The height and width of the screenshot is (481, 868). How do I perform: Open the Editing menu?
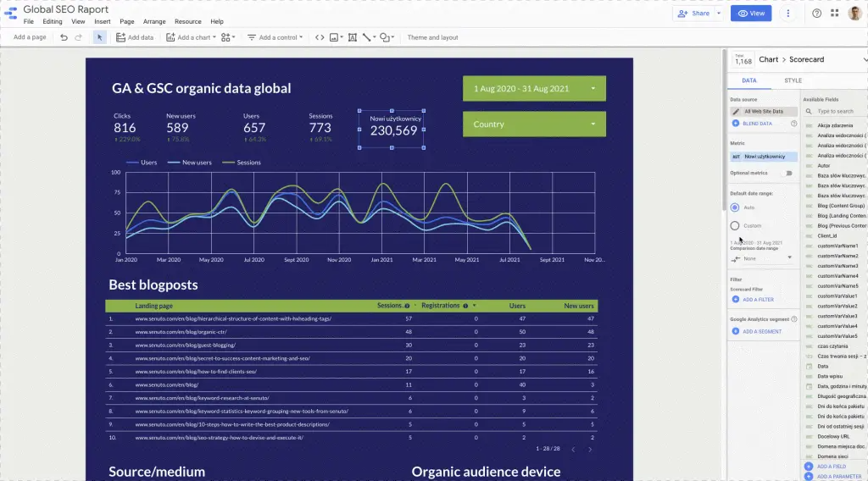[52, 21]
